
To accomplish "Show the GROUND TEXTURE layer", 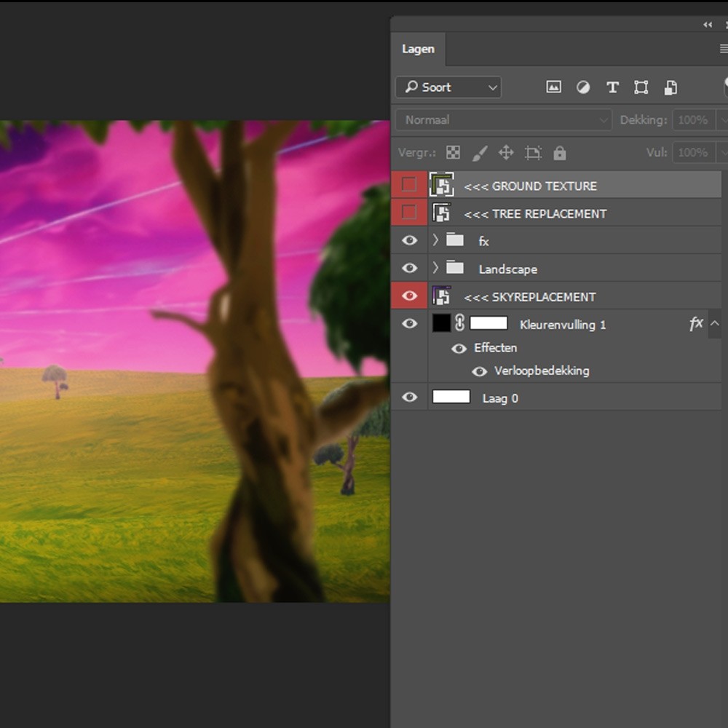I will [x=409, y=185].
